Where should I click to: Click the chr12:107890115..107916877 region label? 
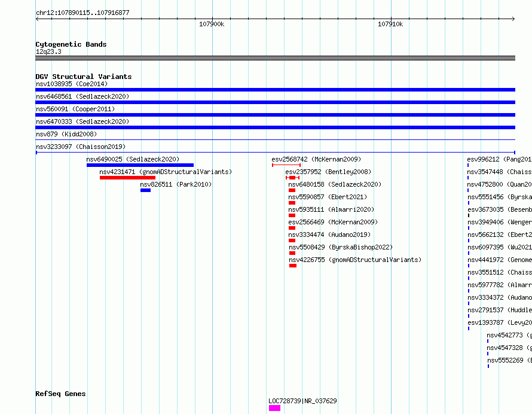82,13
